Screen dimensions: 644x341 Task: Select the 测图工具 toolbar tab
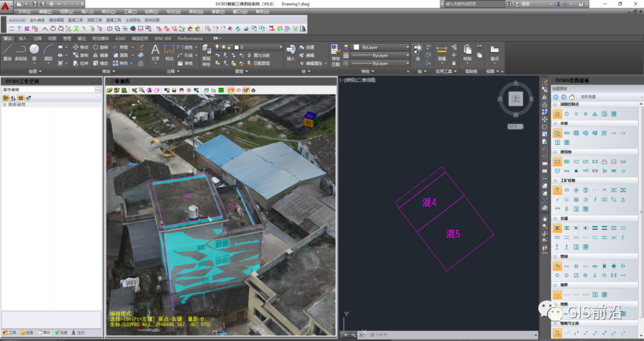tap(94, 20)
